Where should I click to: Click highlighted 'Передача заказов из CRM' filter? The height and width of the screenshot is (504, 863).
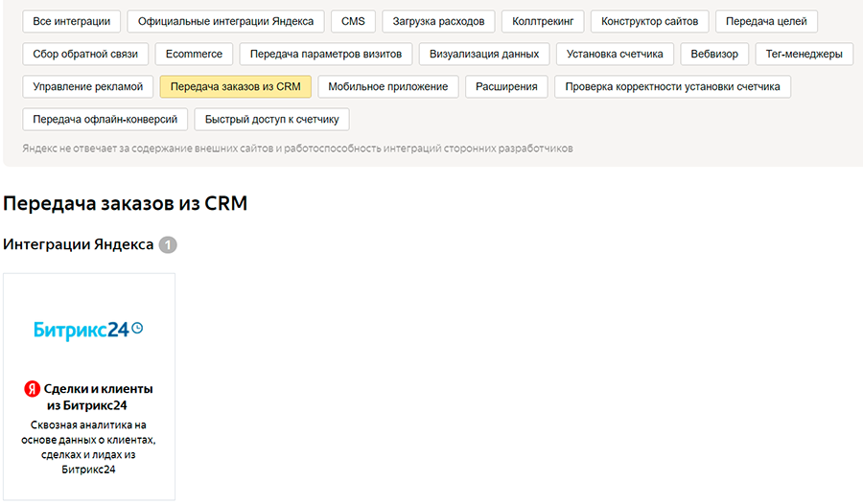tap(235, 86)
